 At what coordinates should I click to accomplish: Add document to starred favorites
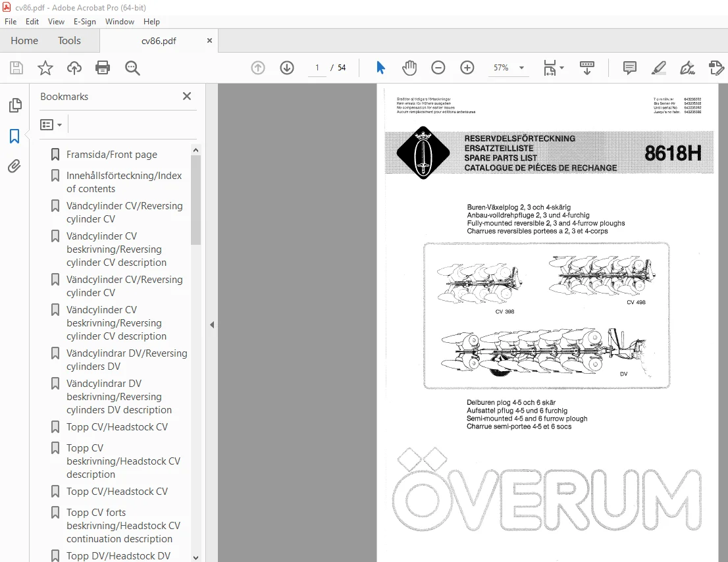[x=45, y=68]
